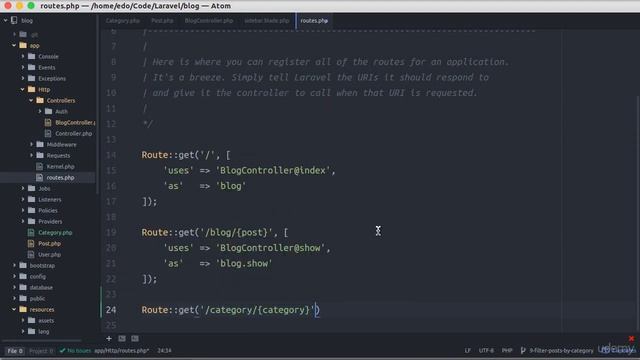Expand the assets folder
The image size is (640, 360).
tap(23, 320)
